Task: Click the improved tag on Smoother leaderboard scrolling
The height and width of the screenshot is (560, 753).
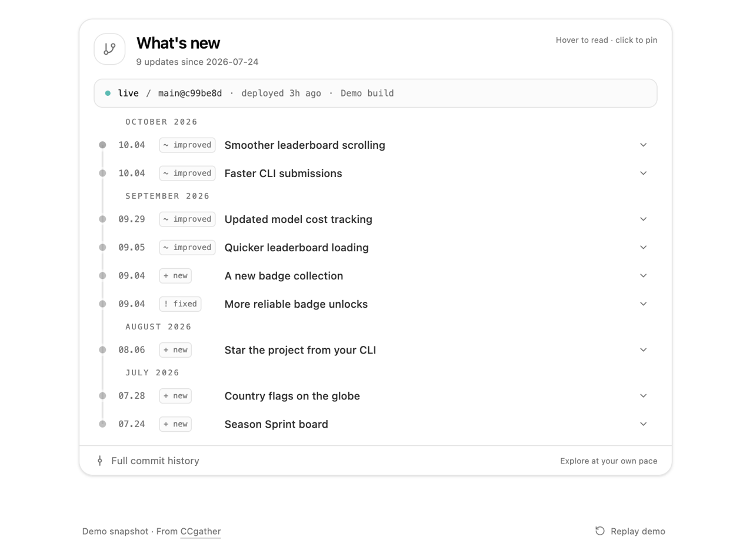Action: (187, 145)
